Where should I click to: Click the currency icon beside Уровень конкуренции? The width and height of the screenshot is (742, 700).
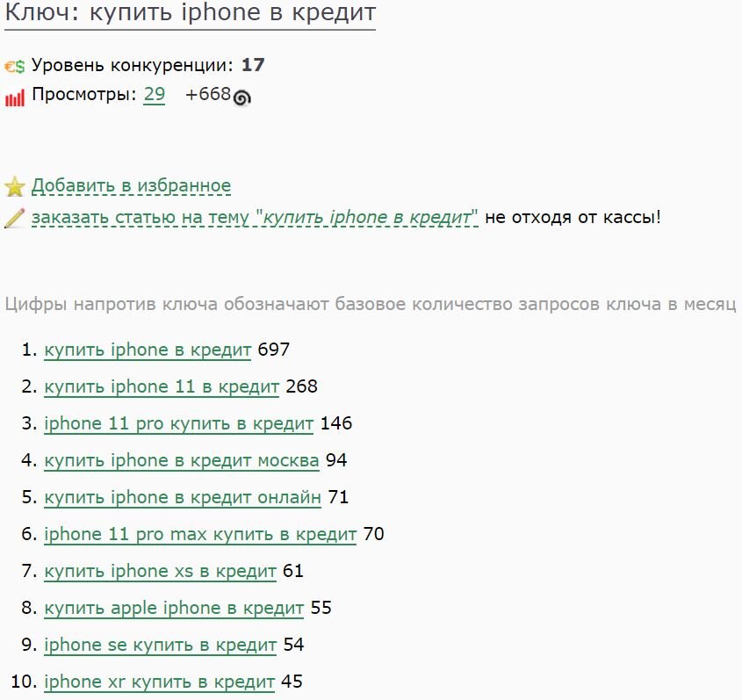click(15, 66)
